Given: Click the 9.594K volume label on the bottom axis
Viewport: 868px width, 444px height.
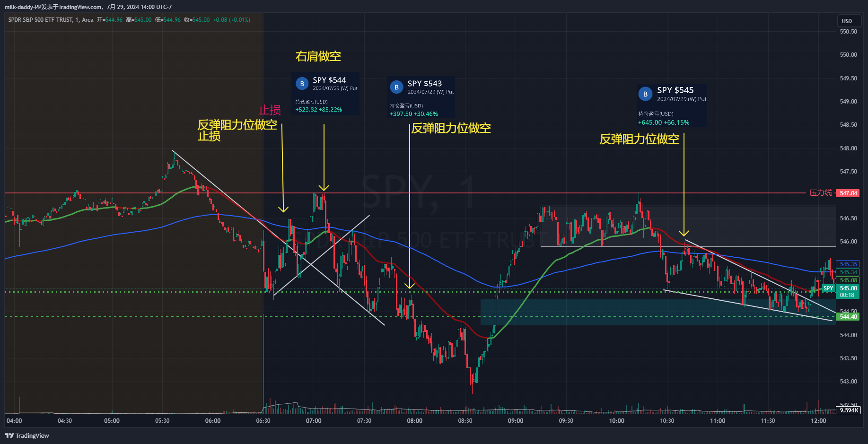Looking at the screenshot, I should (x=848, y=410).
